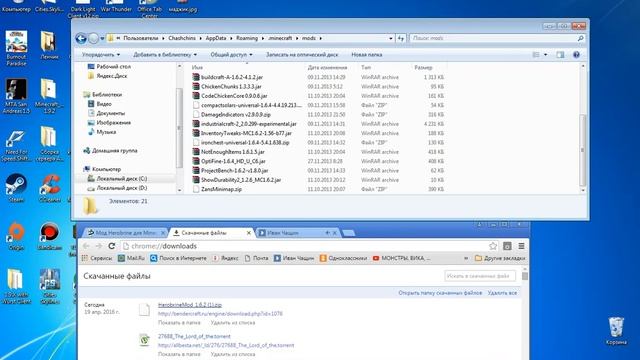Open the HerobrineMod_1.6.2 (1).zip download link
640x360 pixels.
tap(190, 305)
